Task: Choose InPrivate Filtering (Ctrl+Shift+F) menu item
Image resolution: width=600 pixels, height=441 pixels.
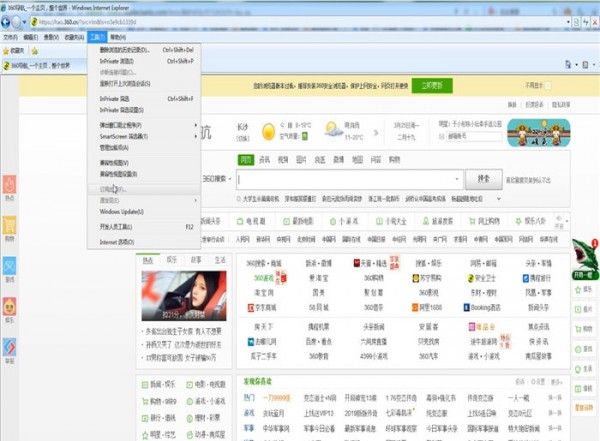Action: point(144,99)
